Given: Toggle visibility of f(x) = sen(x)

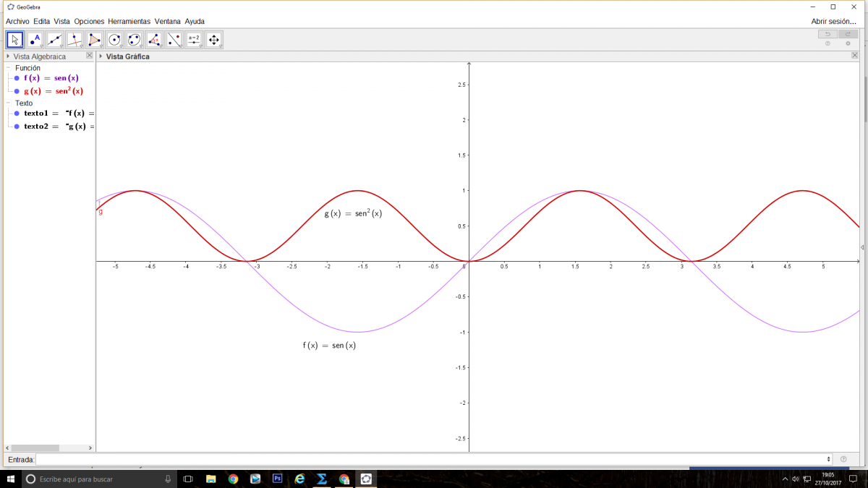Looking at the screenshot, I should 17,78.
